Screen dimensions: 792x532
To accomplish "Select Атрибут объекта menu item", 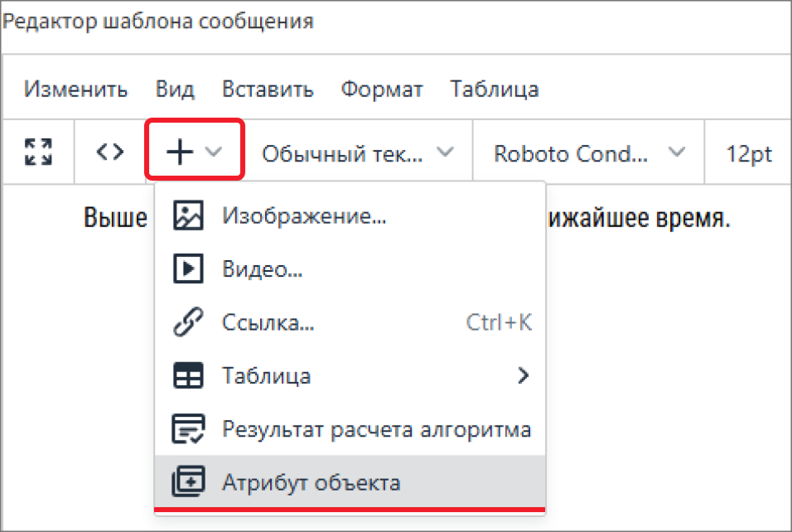I will [350, 482].
